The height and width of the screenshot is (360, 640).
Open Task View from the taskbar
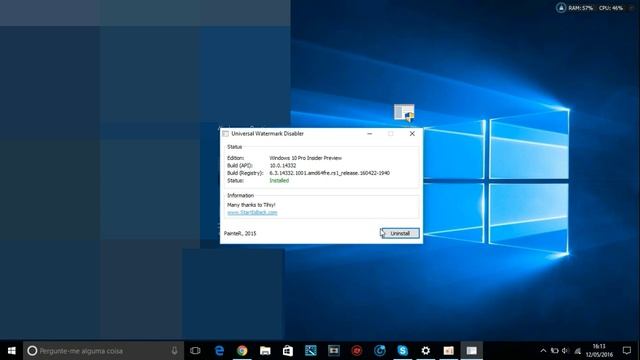tap(196, 351)
